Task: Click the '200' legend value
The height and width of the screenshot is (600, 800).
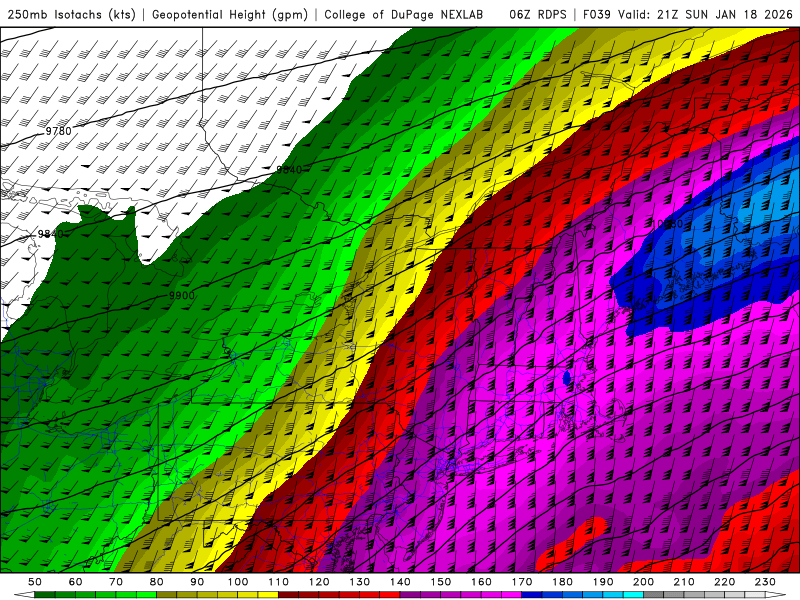Action: (643, 582)
